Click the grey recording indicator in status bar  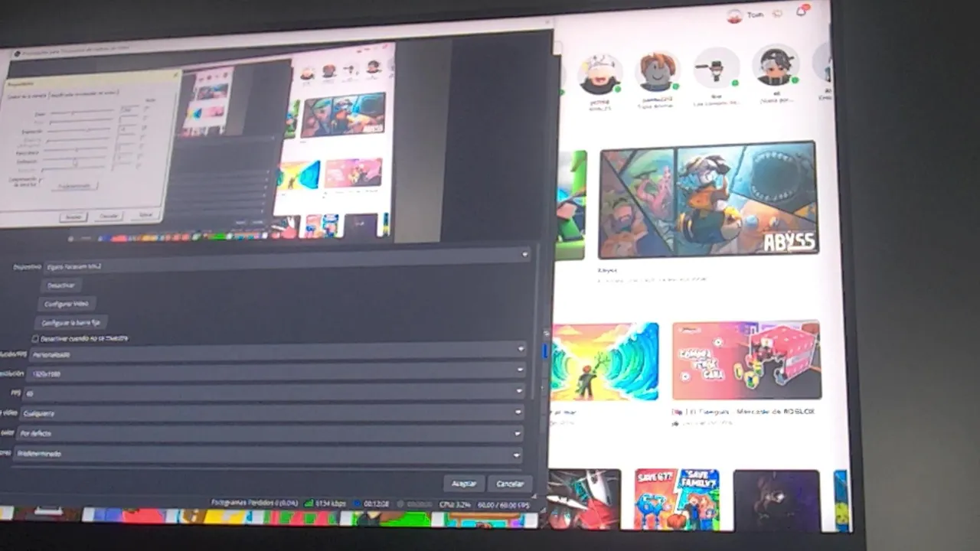tap(400, 504)
